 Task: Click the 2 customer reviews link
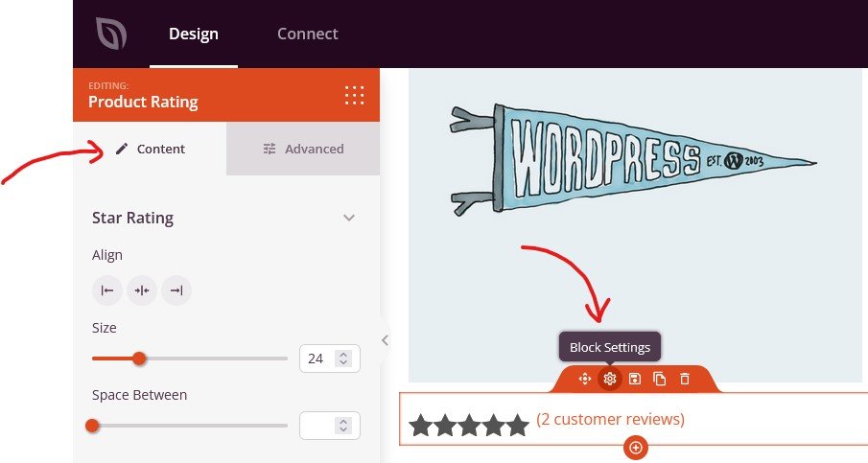coord(610,419)
